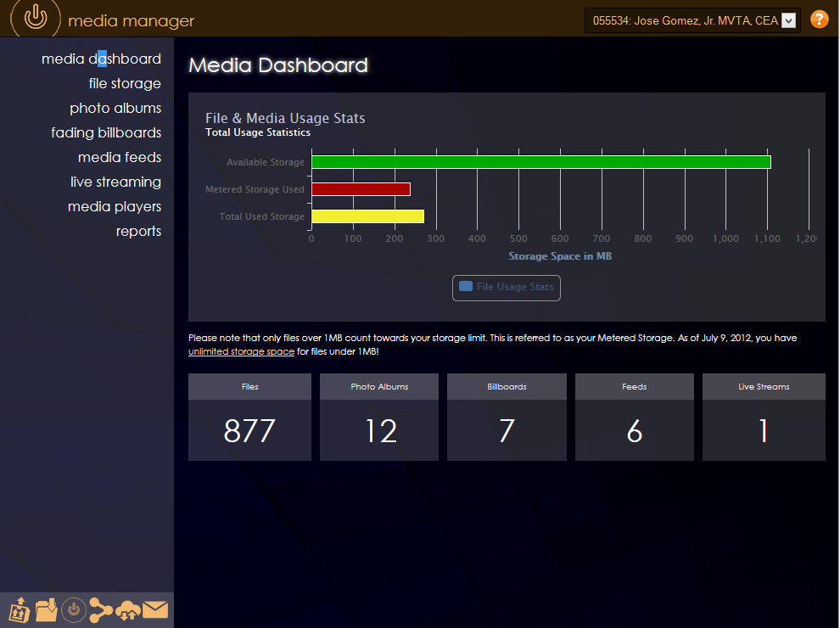Select the media upload icon in bottom toolbar
The image size is (840, 628).
(20, 609)
